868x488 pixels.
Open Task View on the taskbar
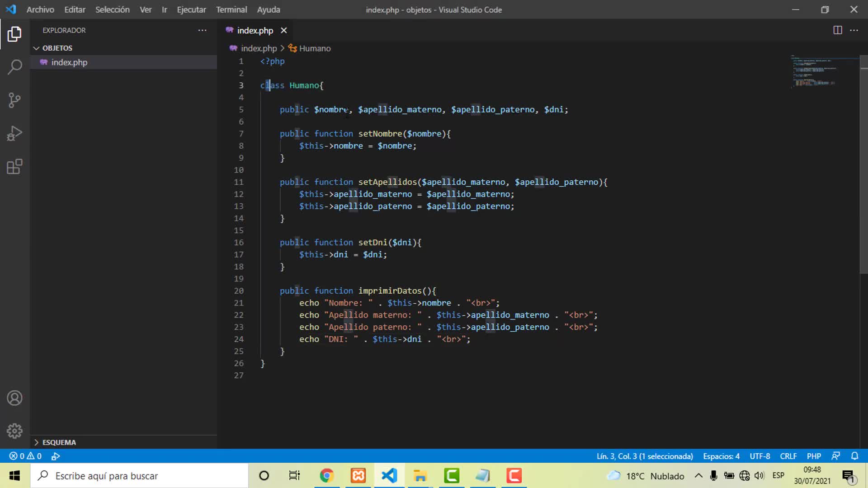[294, 476]
